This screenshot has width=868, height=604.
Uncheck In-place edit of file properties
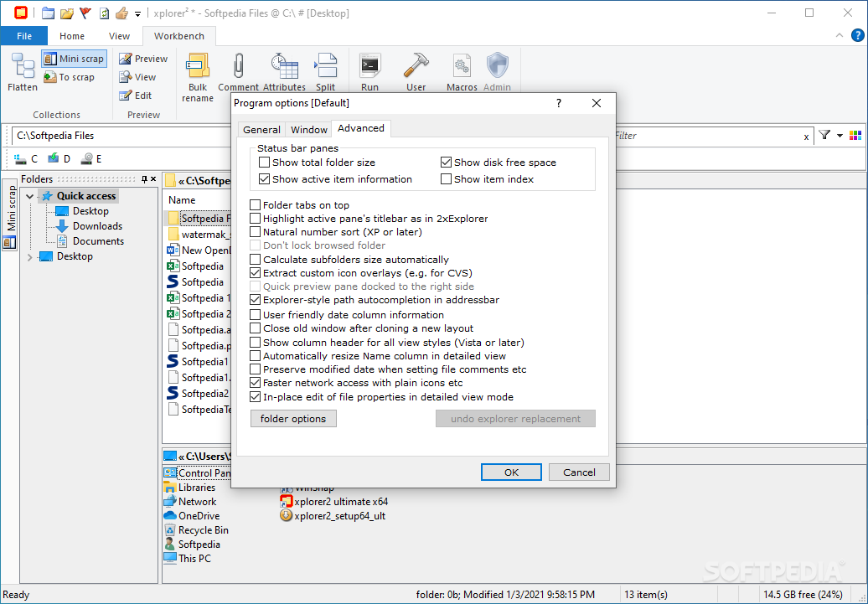coord(256,397)
